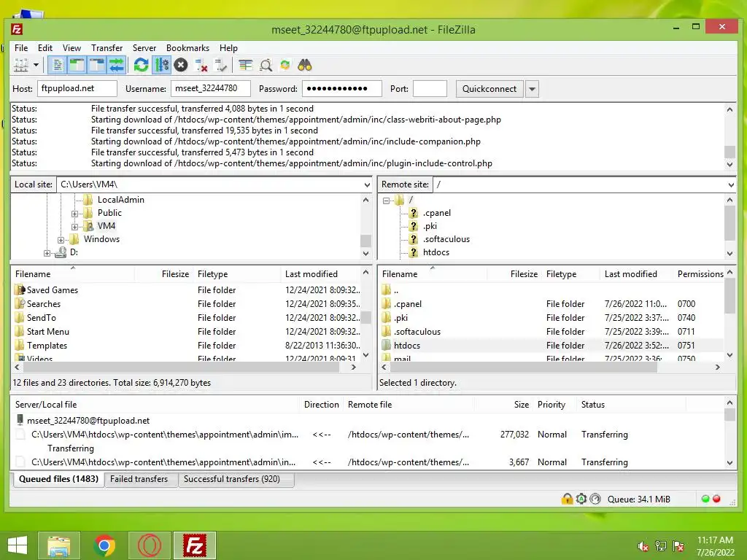
Task: Search for files recursively with binoculars icon
Action: pos(305,65)
